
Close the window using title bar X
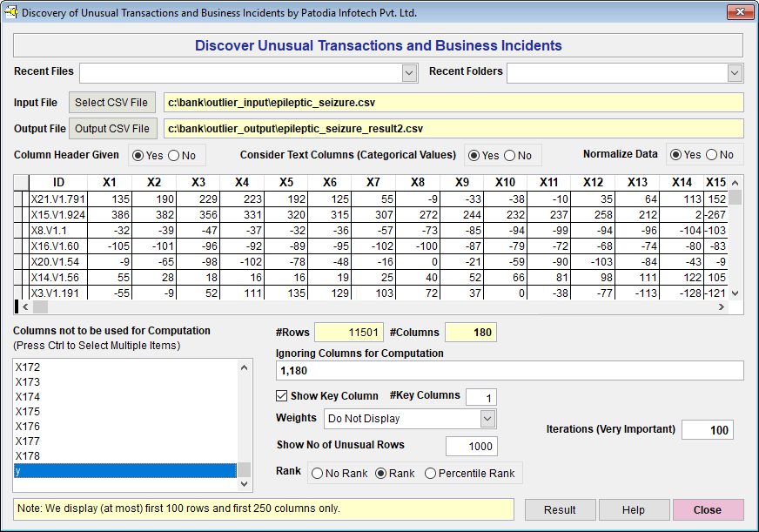[x=739, y=12]
